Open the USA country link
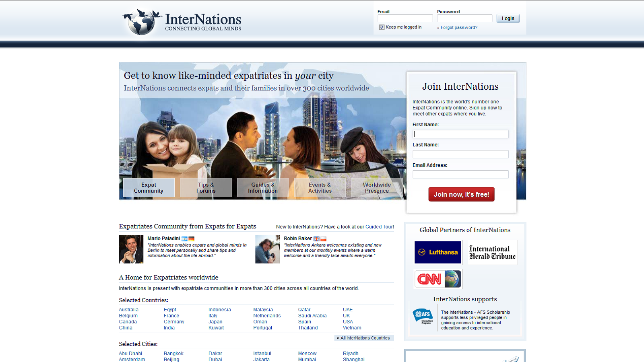Viewport: 644px width, 362px height. coord(348,322)
